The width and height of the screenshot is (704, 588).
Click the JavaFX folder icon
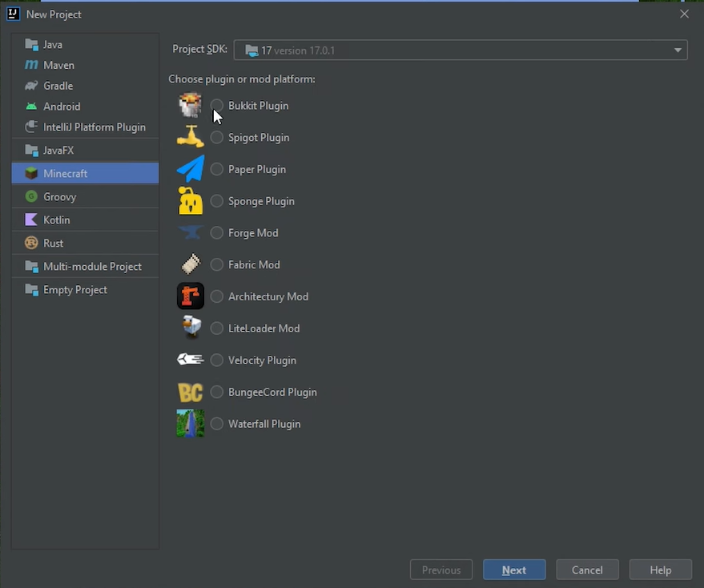31,151
